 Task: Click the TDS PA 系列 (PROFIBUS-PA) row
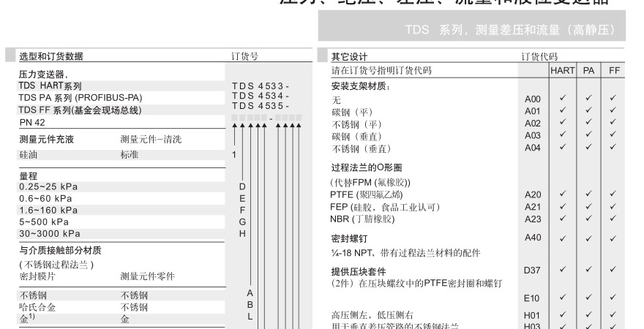80,98
